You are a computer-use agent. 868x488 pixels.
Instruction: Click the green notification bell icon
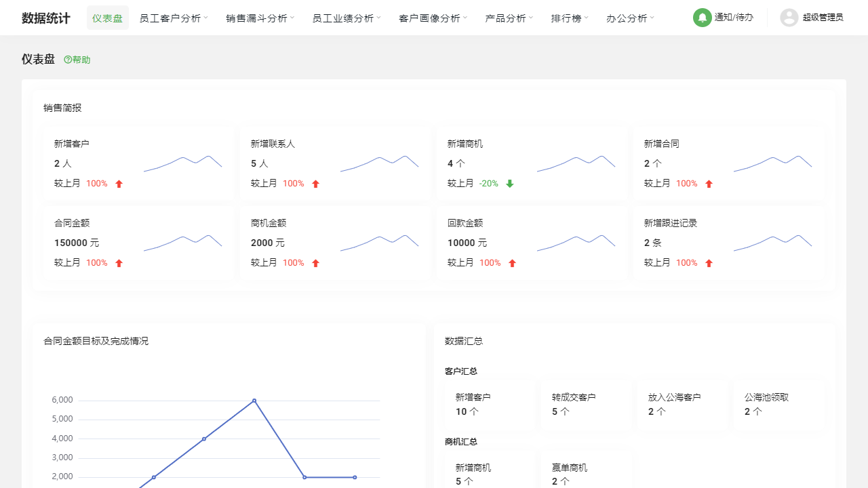702,18
